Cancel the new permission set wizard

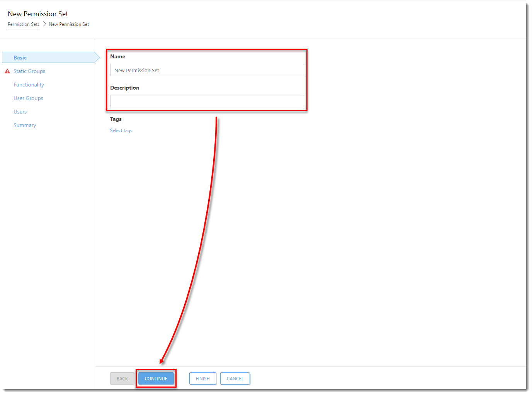coord(235,378)
